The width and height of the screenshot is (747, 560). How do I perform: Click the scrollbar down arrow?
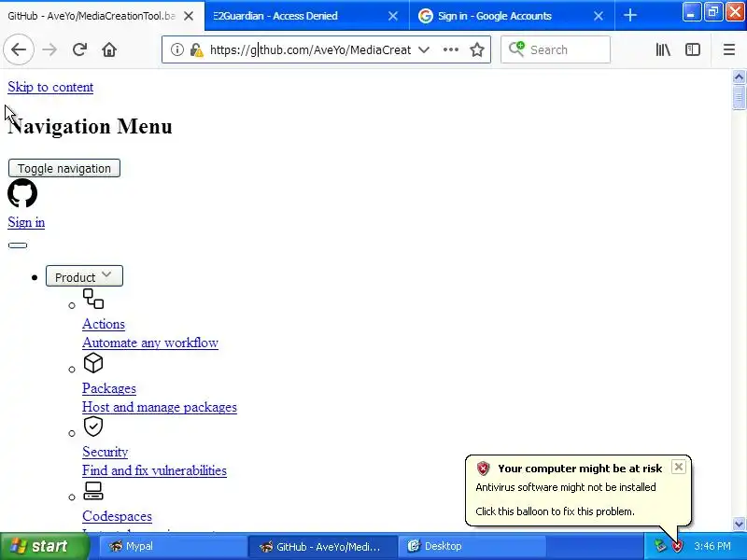click(x=739, y=525)
